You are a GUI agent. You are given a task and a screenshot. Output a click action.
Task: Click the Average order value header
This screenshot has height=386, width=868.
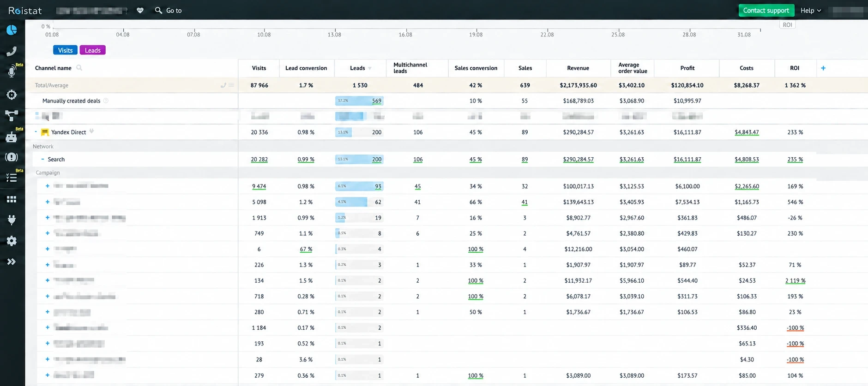point(633,68)
